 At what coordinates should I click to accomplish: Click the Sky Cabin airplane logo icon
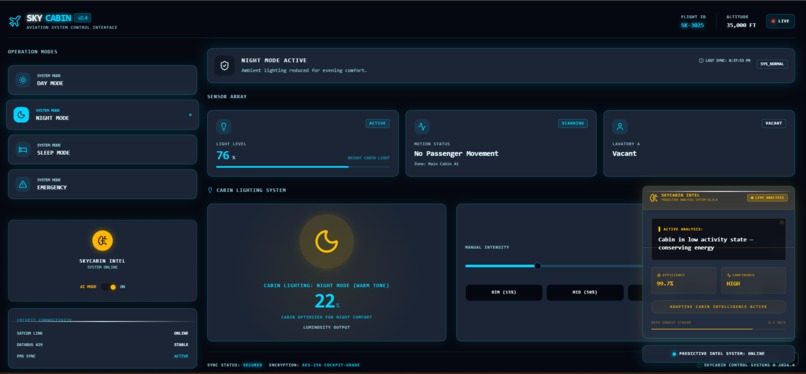click(x=15, y=21)
